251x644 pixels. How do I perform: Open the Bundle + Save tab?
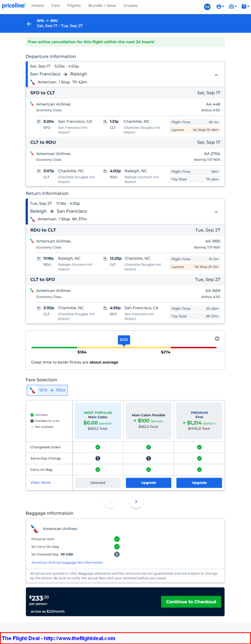(x=102, y=6)
